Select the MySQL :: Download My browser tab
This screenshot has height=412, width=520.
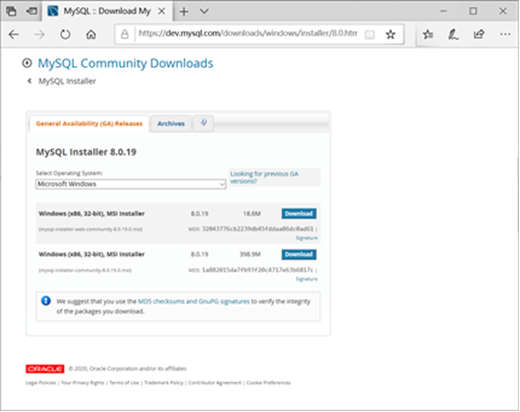point(107,11)
